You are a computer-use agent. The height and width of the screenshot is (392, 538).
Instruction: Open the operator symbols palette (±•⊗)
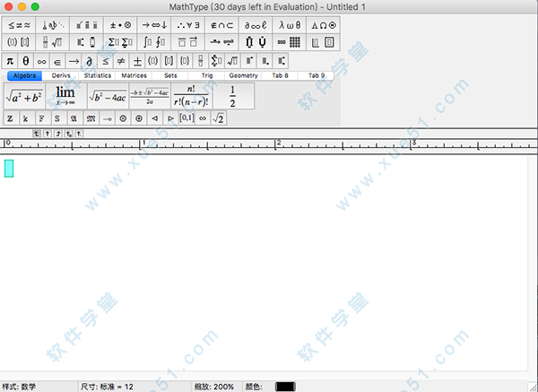pos(120,25)
